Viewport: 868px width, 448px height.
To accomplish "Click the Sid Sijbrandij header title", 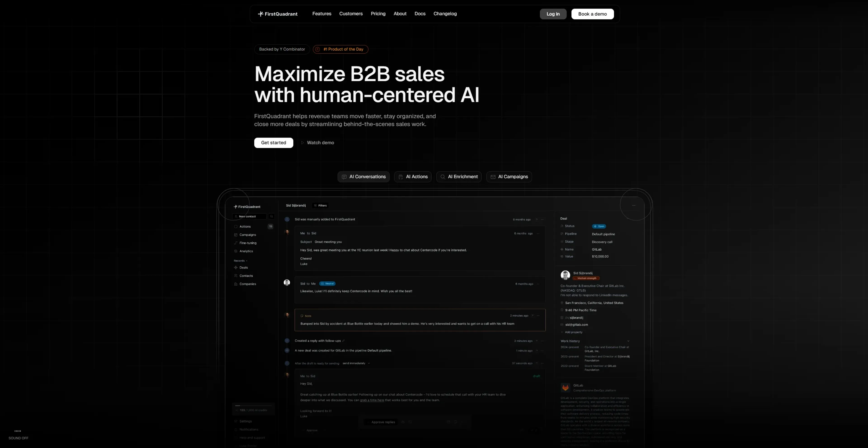I will click(296, 205).
